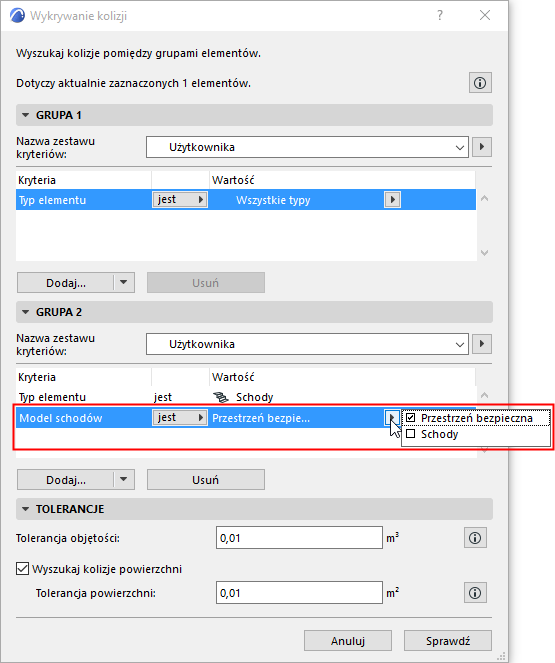Click the Tolerancja powierzchni input field
Image resolution: width=555 pixels, height=663 pixels.
pos(299,593)
